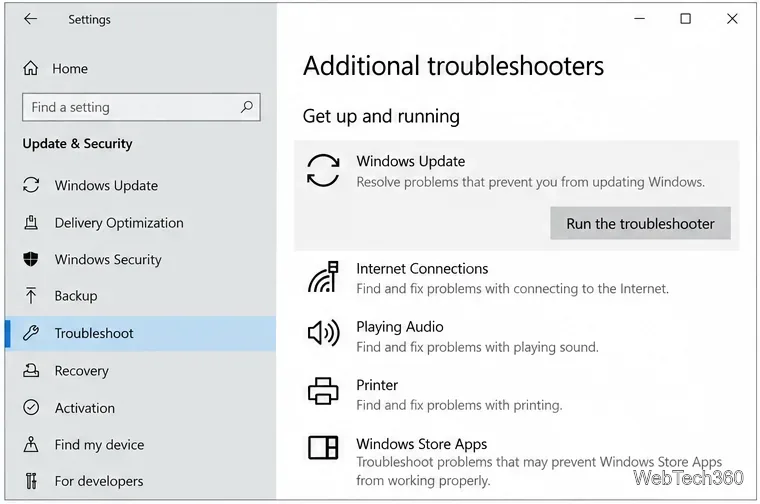Click 'Find and fix problems with playing sound'
The width and height of the screenshot is (760, 504).
pyautogui.click(x=477, y=347)
